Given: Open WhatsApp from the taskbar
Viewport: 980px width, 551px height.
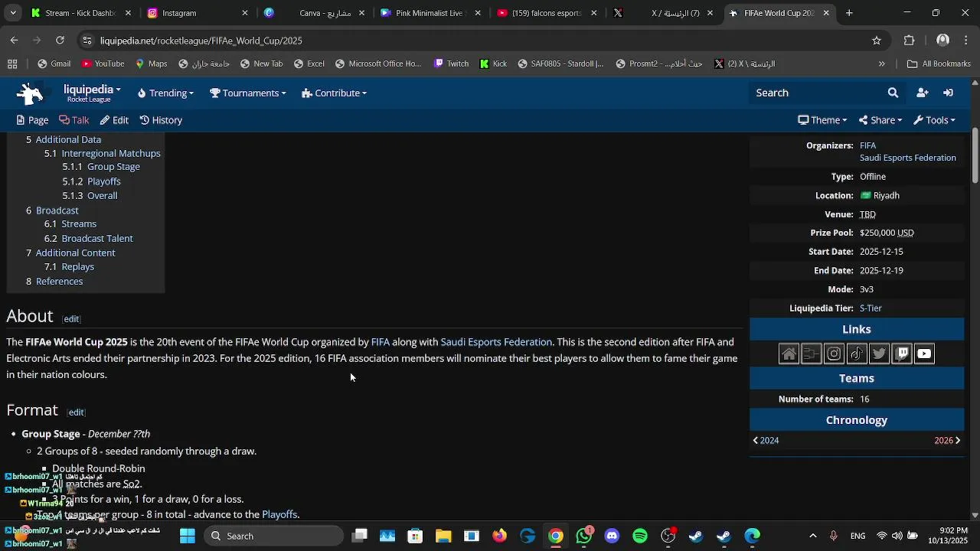Looking at the screenshot, I should point(584,536).
